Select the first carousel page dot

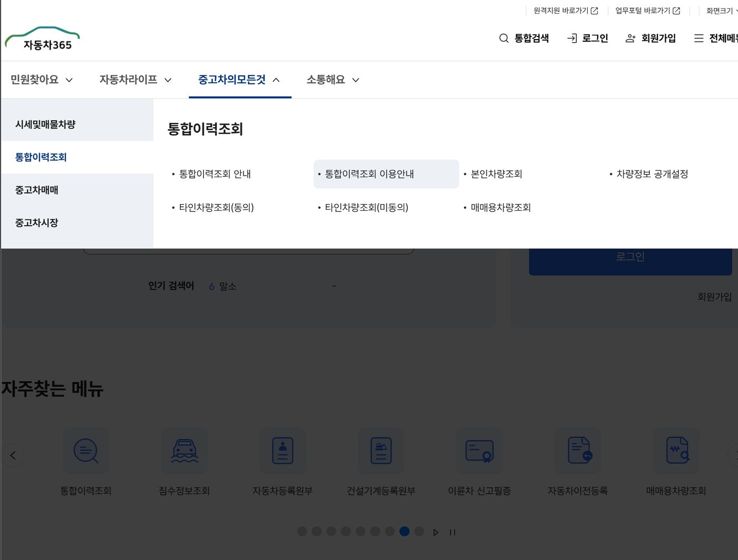(x=302, y=532)
